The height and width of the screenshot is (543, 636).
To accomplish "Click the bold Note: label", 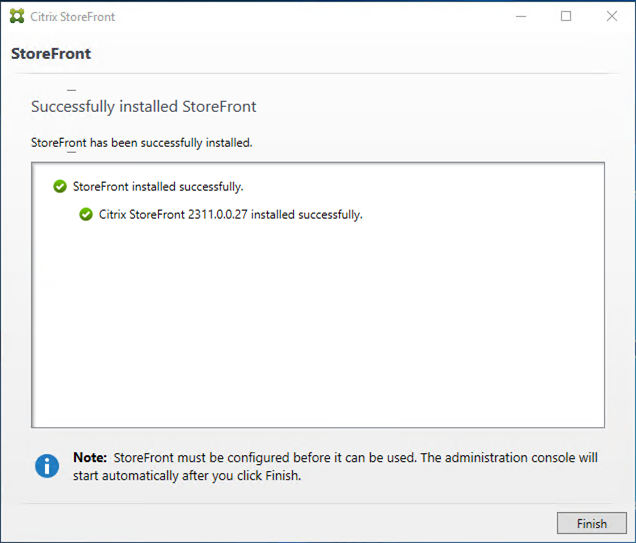I will point(90,457).
